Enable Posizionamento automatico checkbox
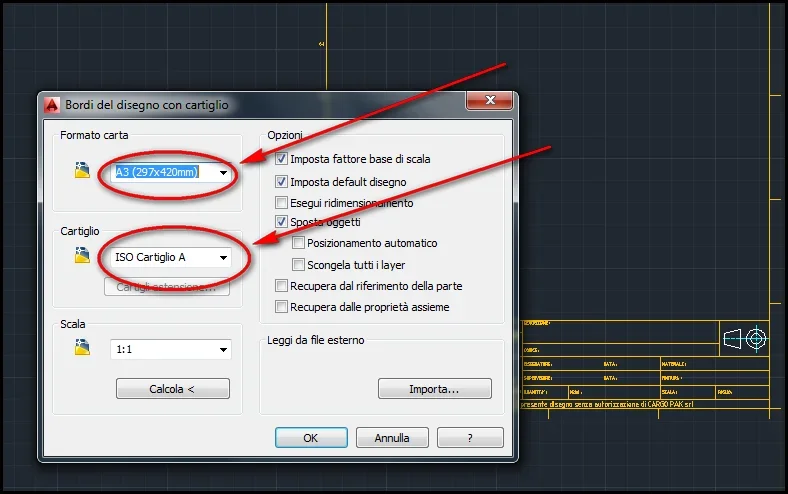The height and width of the screenshot is (494, 788). click(x=299, y=243)
